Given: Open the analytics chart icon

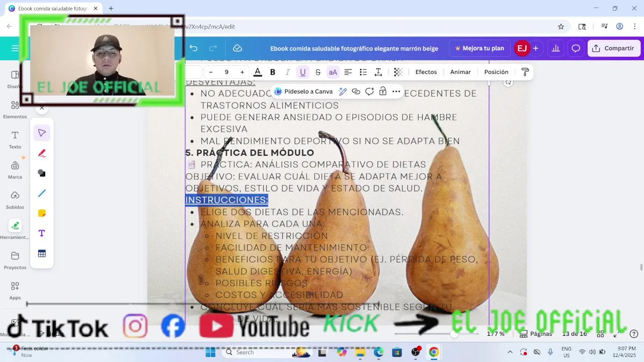Looking at the screenshot, I should 556,48.
